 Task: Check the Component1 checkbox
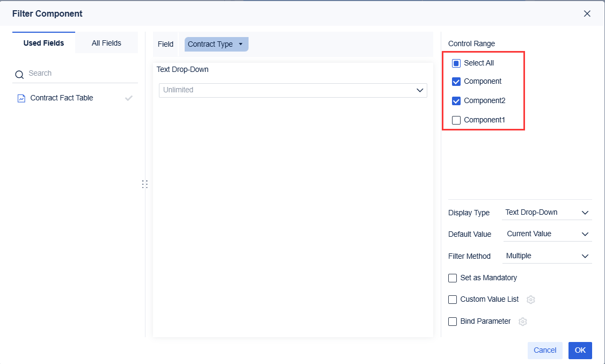[x=456, y=120]
